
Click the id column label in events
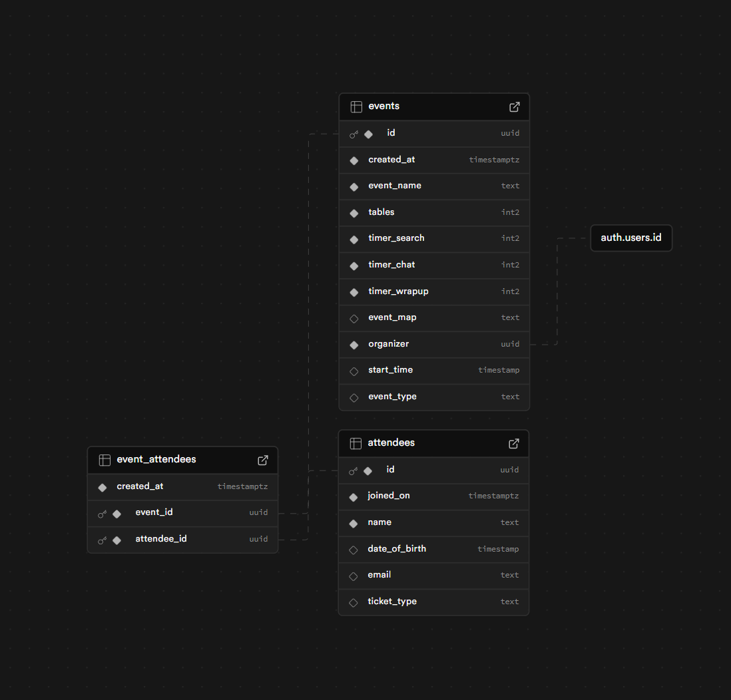[391, 133]
